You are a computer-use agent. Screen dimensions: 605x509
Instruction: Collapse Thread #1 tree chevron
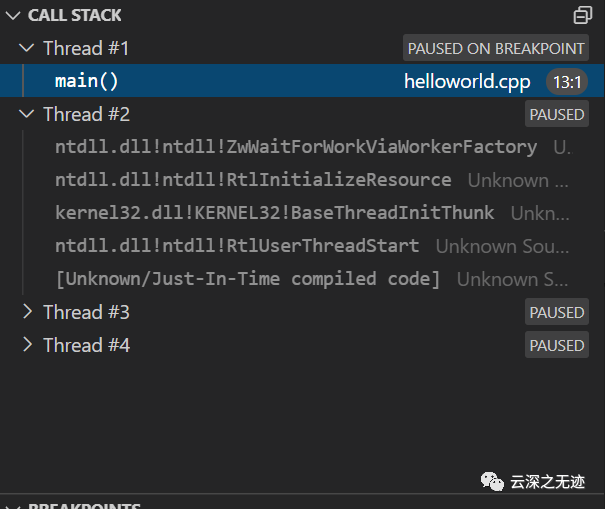[27, 48]
